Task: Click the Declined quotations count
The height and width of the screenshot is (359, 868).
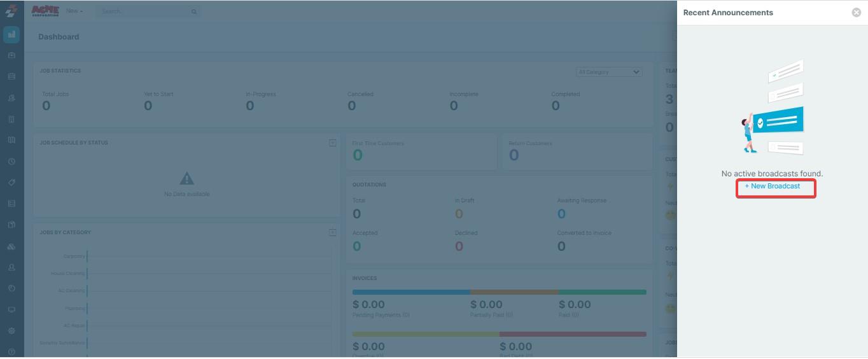Action: [x=459, y=246]
